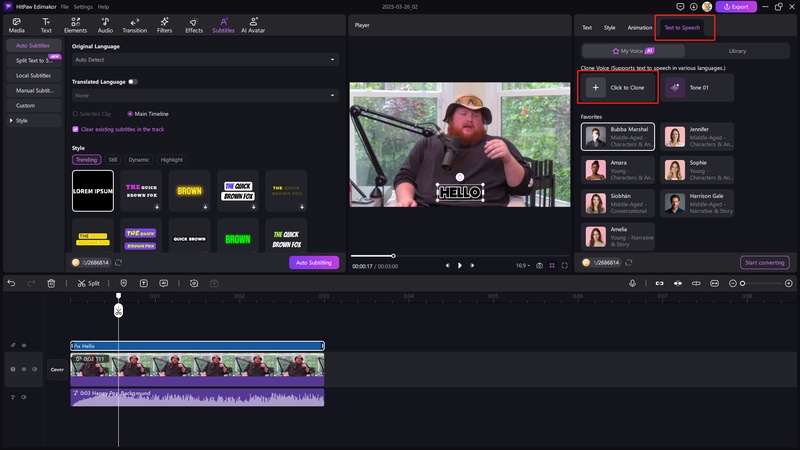
Task: Enter fullscreen player view
Action: tap(564, 265)
